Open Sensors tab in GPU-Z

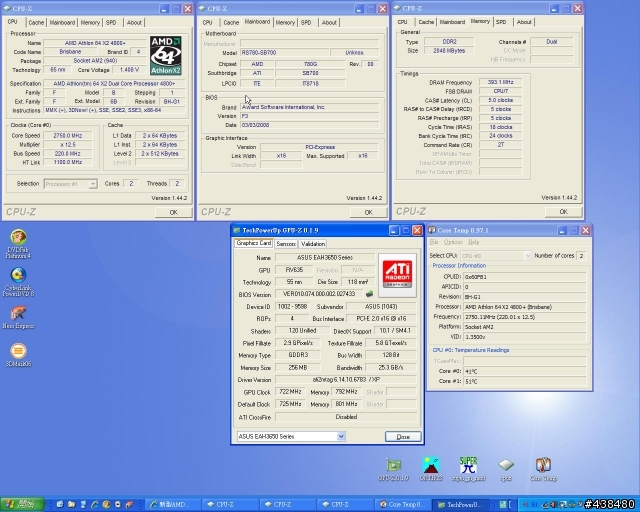click(x=286, y=244)
